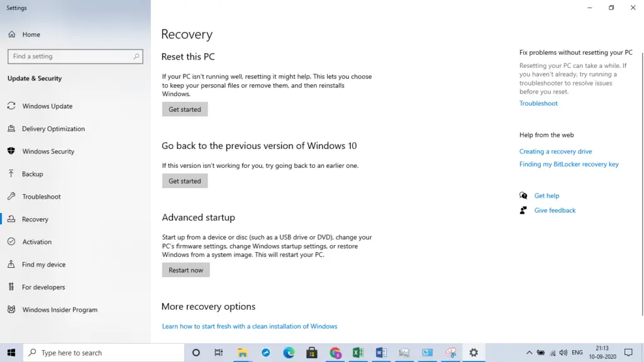Click the Recovery icon in sidebar
This screenshot has width=644, height=362.
tap(11, 219)
